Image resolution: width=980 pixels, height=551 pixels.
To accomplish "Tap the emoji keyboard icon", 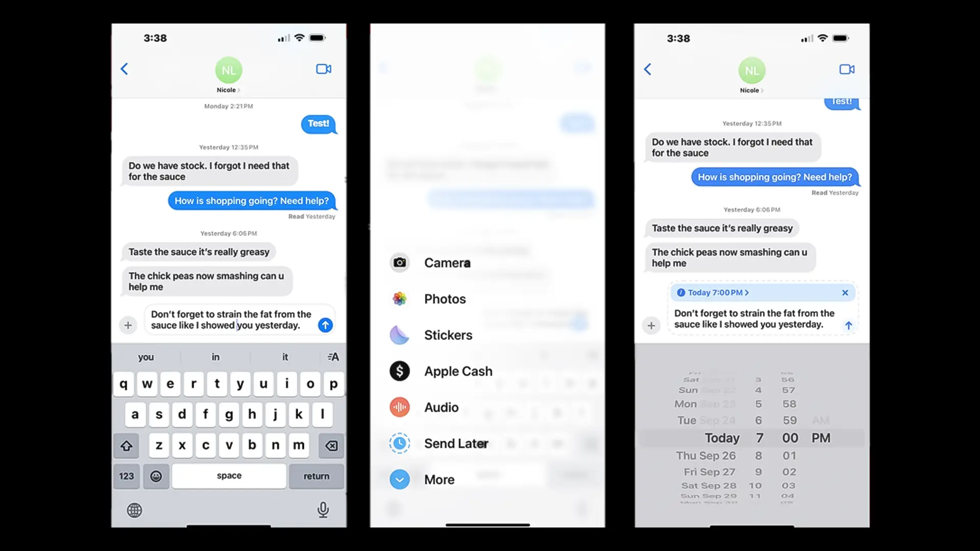I will (x=156, y=475).
